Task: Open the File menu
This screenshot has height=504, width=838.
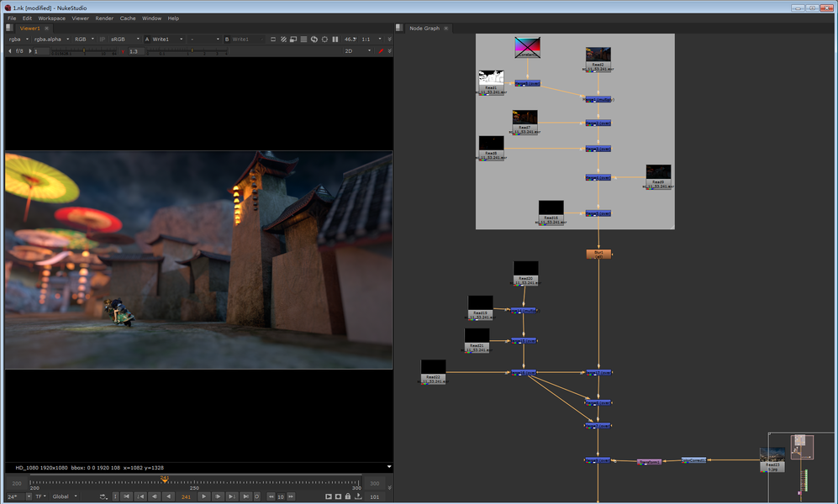Action: pos(12,18)
